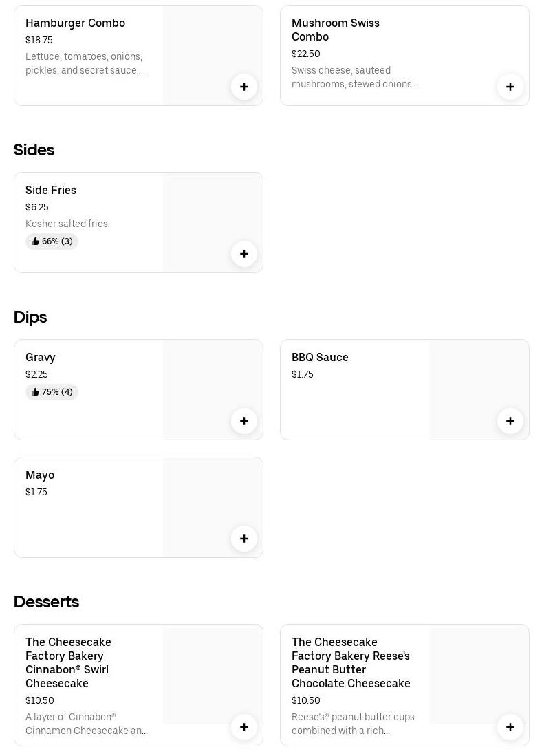Add BBQ Sauce with plus button

point(510,421)
